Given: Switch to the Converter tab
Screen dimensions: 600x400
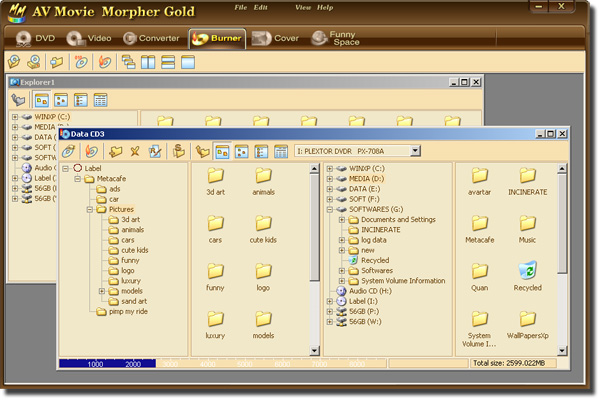Looking at the screenshot, I should point(151,38).
